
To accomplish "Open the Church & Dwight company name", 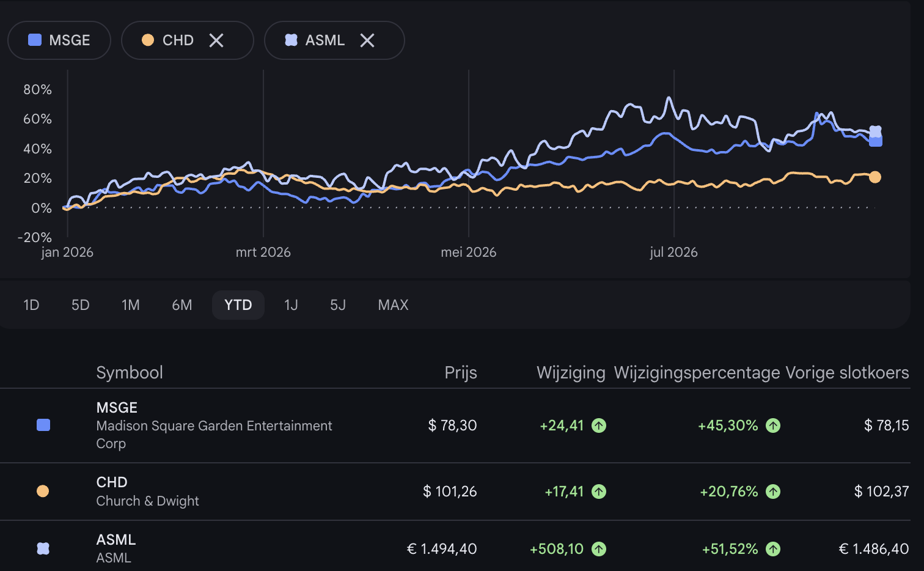I will click(x=148, y=501).
